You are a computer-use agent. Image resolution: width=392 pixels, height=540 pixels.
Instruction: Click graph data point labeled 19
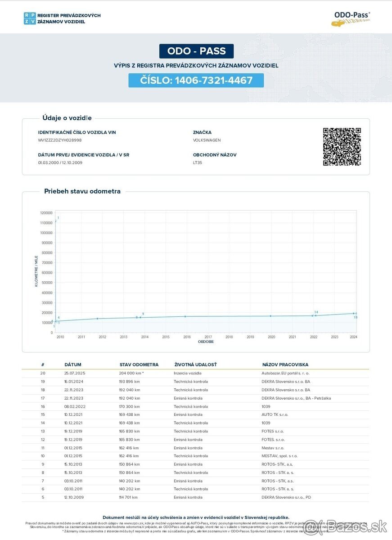(354, 314)
